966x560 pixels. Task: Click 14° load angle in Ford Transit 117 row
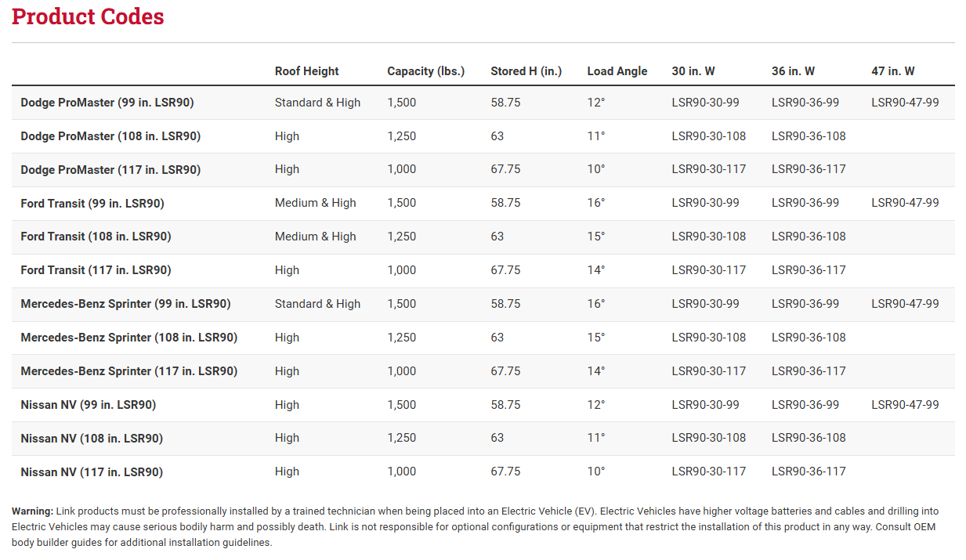pyautogui.click(x=596, y=270)
